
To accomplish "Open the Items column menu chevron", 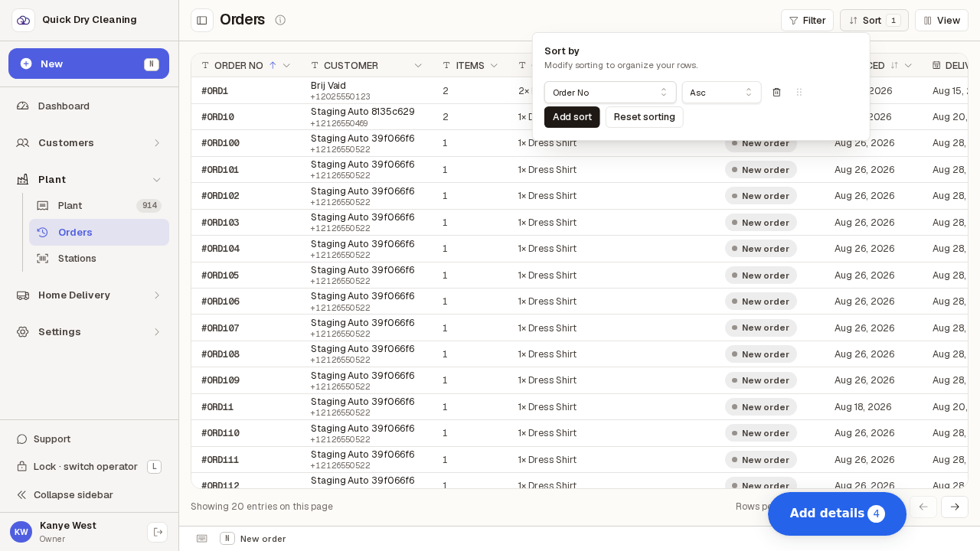I will [x=494, y=66].
